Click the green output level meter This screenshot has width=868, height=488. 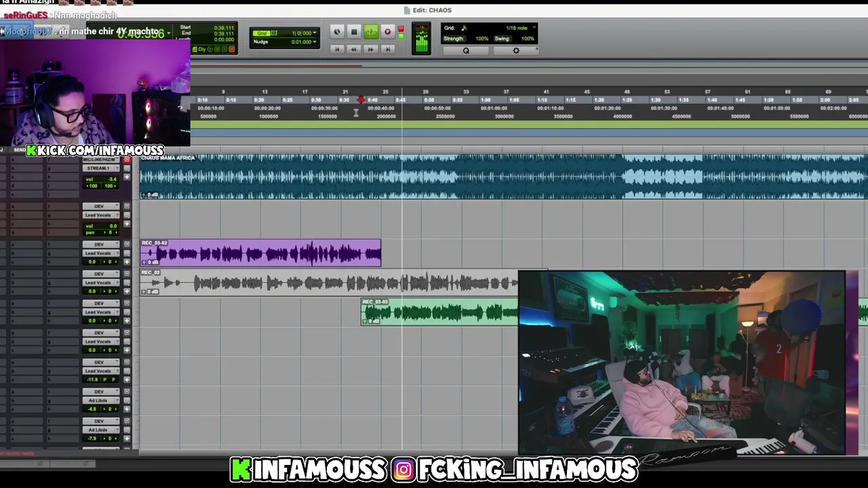point(421,39)
